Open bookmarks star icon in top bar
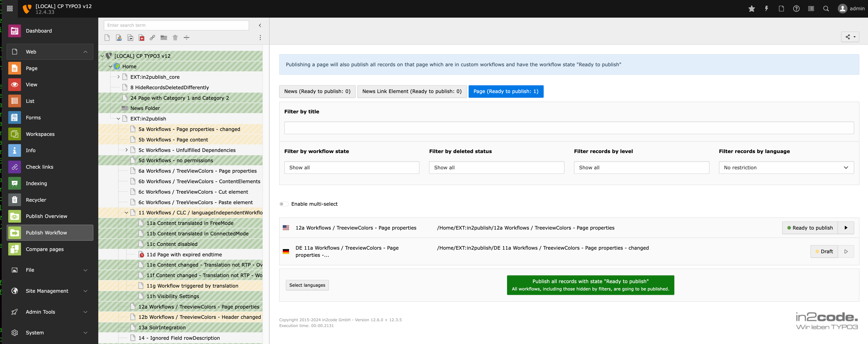This screenshot has width=868, height=344. click(751, 9)
